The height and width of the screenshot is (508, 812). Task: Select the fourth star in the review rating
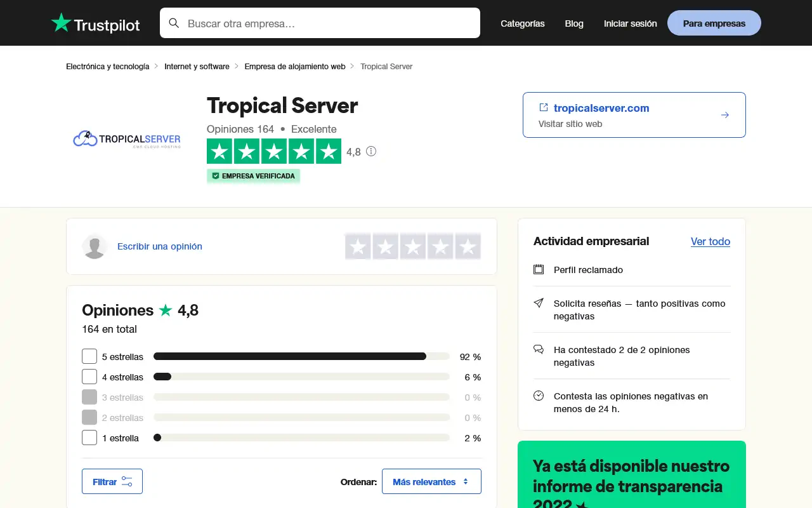[x=440, y=246]
